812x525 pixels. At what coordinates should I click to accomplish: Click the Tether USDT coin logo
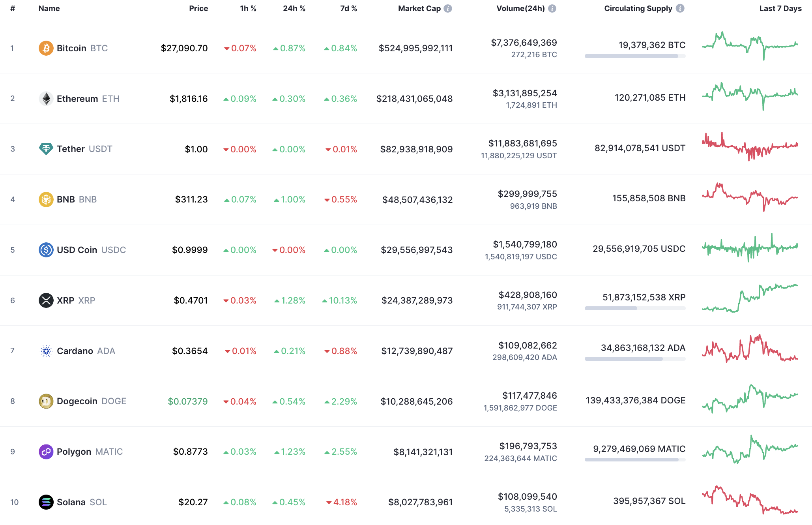[46, 149]
